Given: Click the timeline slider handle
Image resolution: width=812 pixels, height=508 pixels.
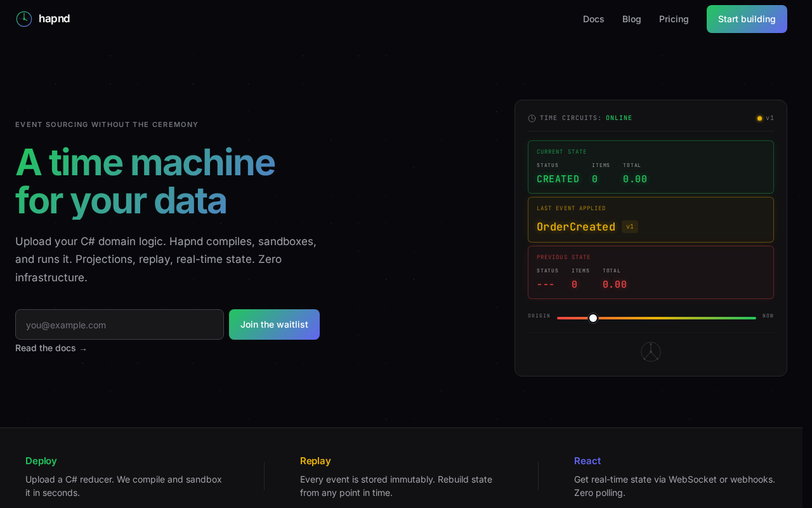Looking at the screenshot, I should [x=593, y=318].
